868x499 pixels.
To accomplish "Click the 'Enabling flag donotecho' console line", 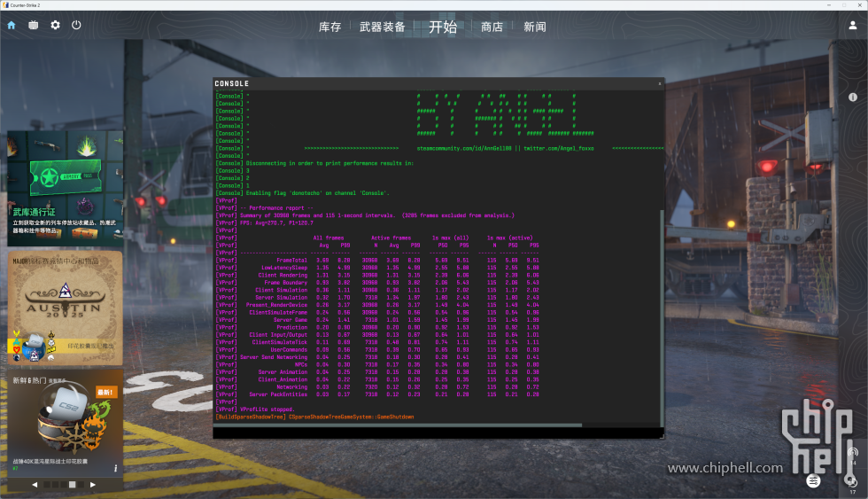I will (x=318, y=193).
